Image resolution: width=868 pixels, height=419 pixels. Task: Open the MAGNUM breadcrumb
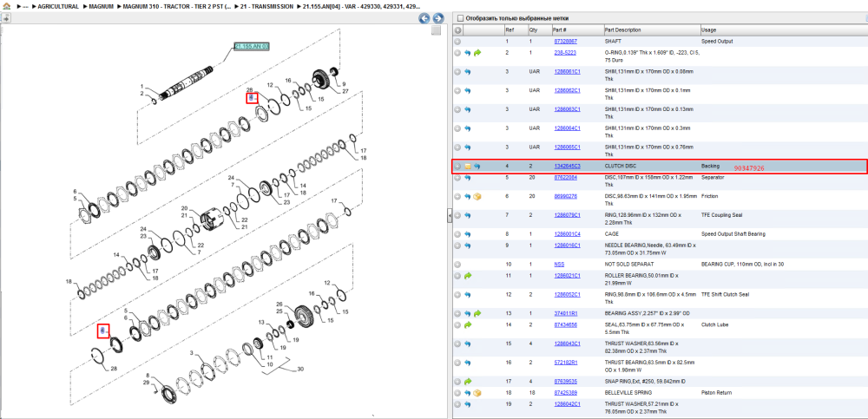pos(101,6)
